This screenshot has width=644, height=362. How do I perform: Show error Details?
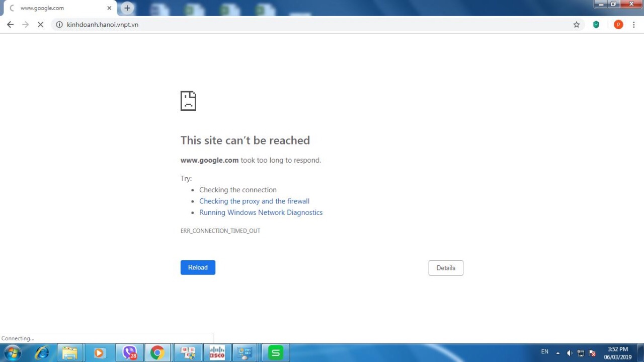pos(446,268)
